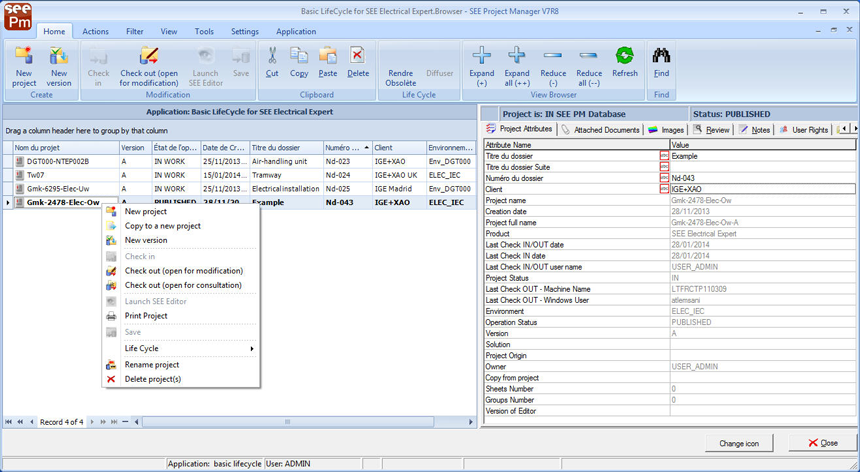The image size is (860, 472).
Task: Open the Application ribbon tab
Action: pyautogui.click(x=296, y=31)
